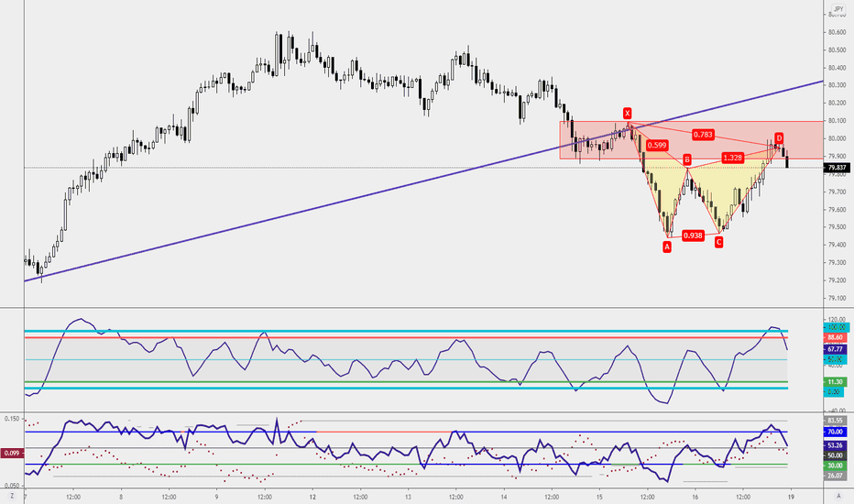Click the date label 14 on time axis
854x504 pixels.
504,497
